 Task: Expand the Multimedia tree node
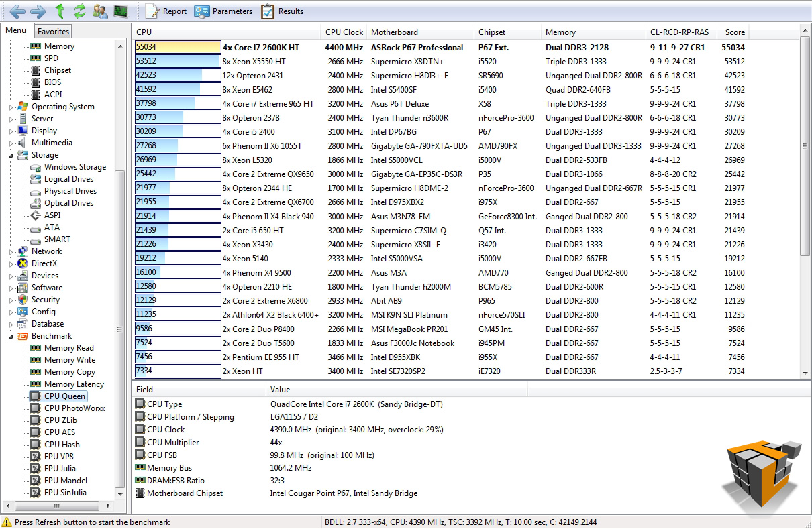11,143
